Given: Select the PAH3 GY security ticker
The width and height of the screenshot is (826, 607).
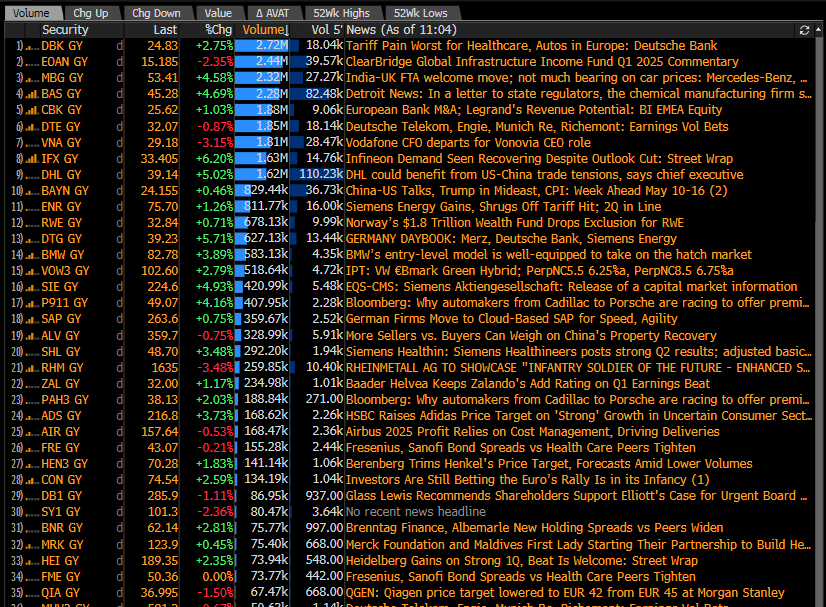Looking at the screenshot, I should click(65, 399).
